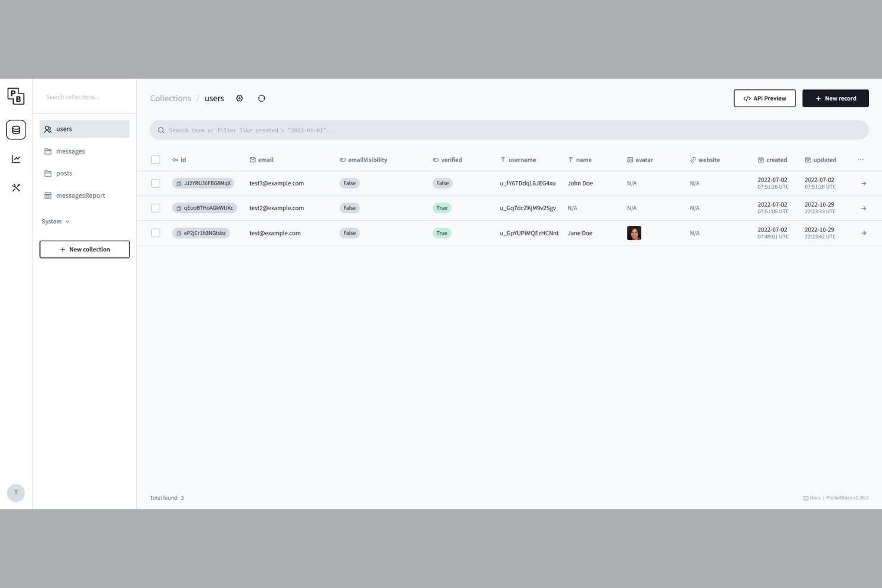Open Jane Doe's record via the row arrow

pos(863,233)
